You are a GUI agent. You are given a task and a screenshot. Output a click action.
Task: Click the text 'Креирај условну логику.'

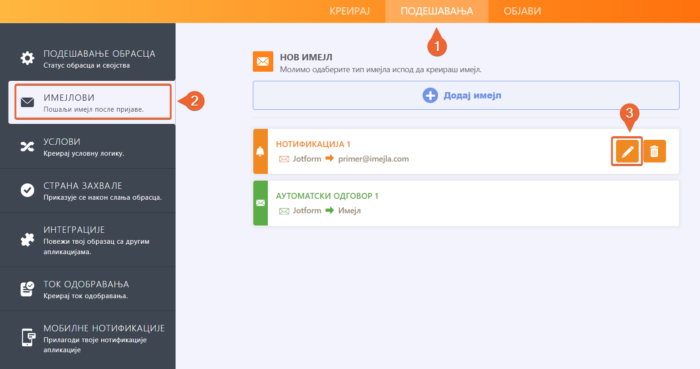pyautogui.click(x=83, y=153)
